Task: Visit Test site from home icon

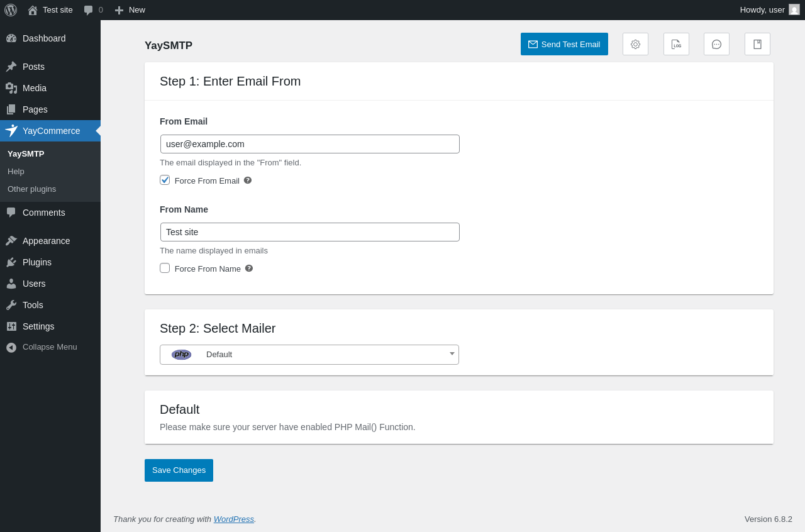Action: pos(33,10)
